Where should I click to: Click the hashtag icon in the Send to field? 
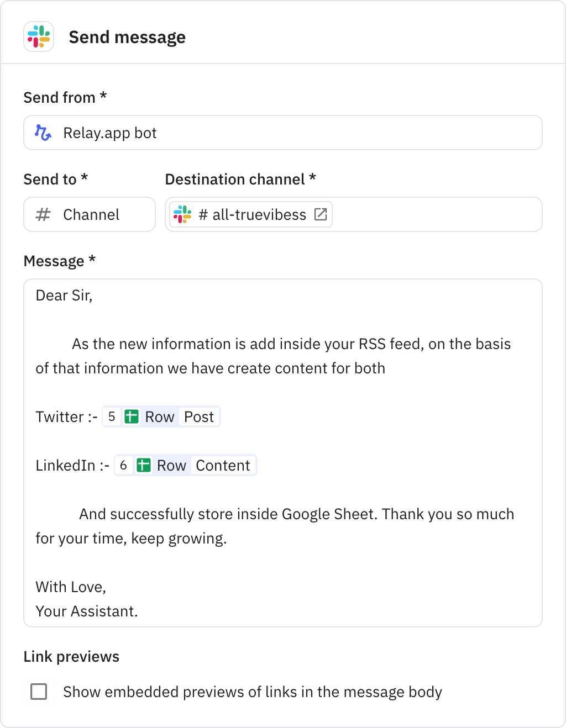pyautogui.click(x=43, y=214)
